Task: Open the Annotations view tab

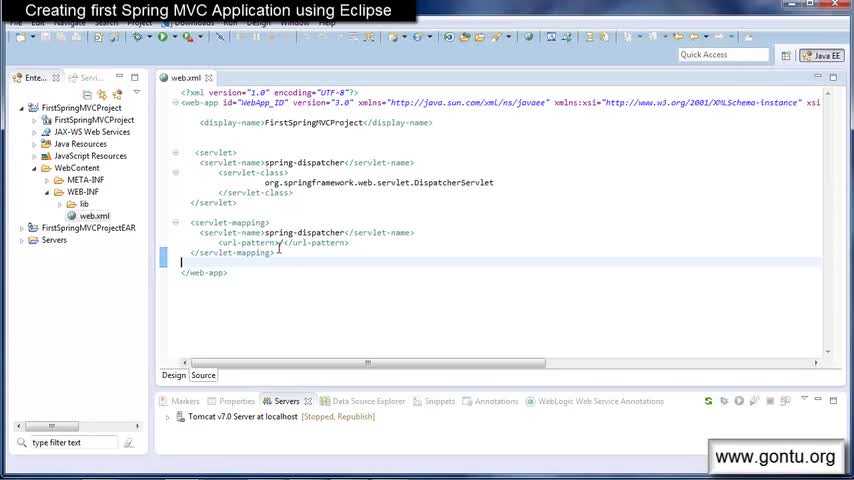Action: pos(490,402)
